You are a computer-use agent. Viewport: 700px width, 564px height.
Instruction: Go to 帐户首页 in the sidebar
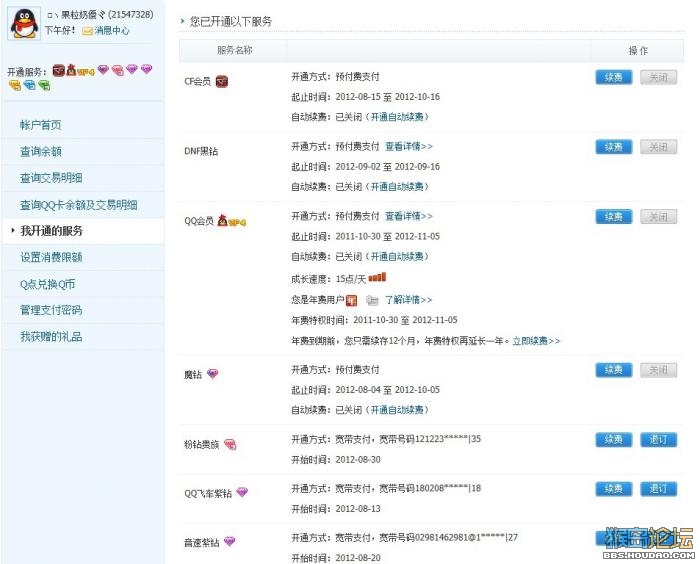[x=41, y=125]
